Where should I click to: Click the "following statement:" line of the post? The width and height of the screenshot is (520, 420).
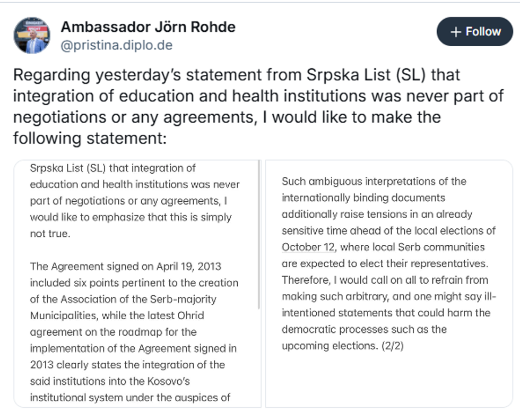pos(90,139)
